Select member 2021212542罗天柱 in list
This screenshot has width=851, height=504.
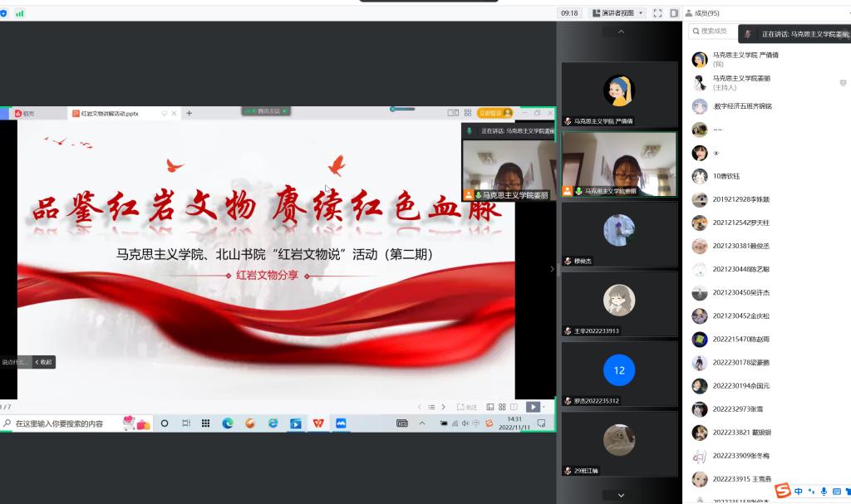[740, 223]
